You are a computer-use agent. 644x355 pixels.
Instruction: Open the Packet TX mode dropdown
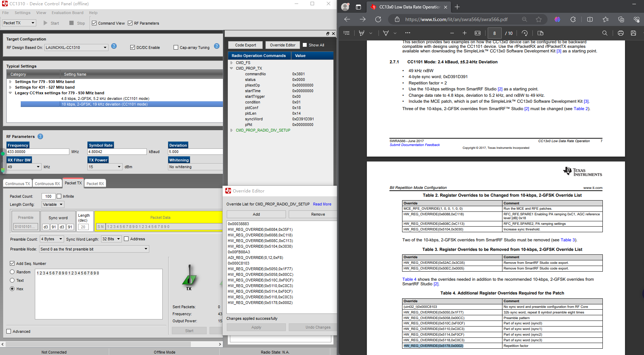coord(19,23)
